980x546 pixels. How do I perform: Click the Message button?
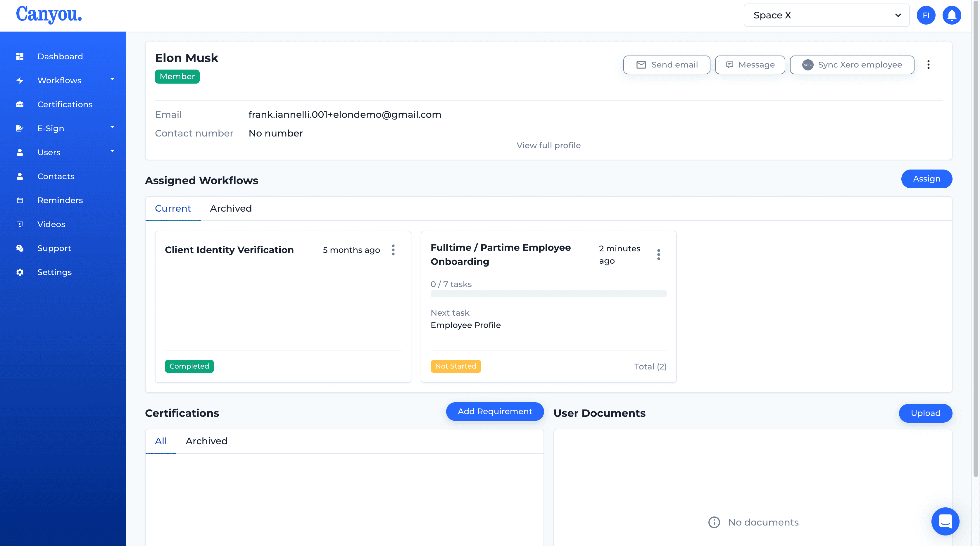click(x=750, y=65)
